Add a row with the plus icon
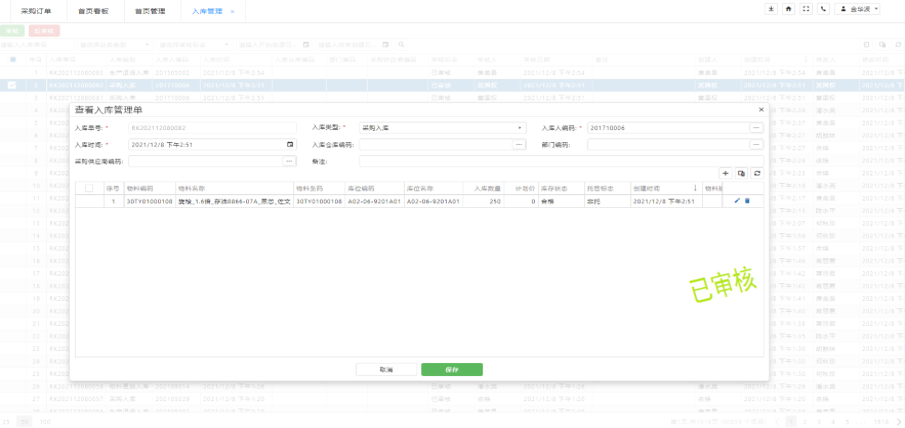Image resolution: width=905 pixels, height=428 pixels. (x=726, y=173)
